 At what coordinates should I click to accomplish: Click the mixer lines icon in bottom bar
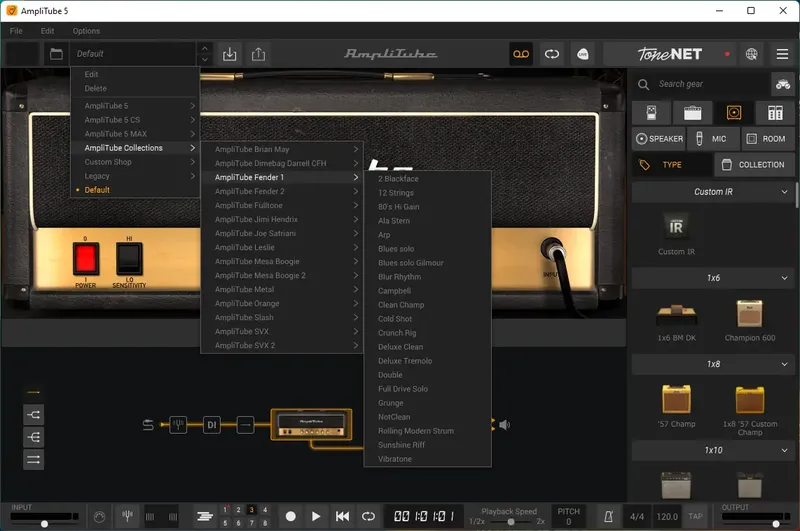click(205, 517)
